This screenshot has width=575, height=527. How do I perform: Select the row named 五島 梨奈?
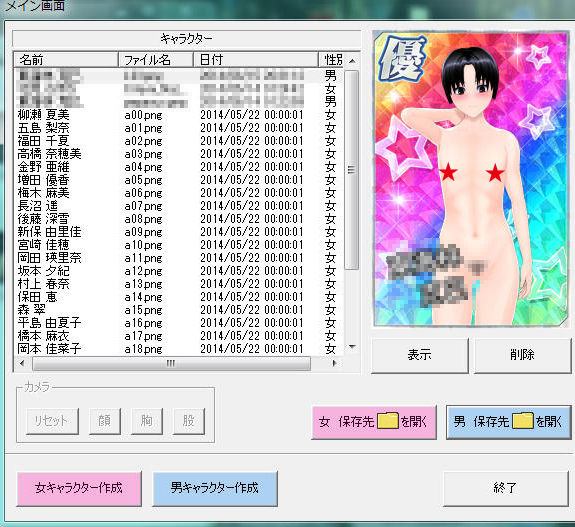tap(179, 128)
